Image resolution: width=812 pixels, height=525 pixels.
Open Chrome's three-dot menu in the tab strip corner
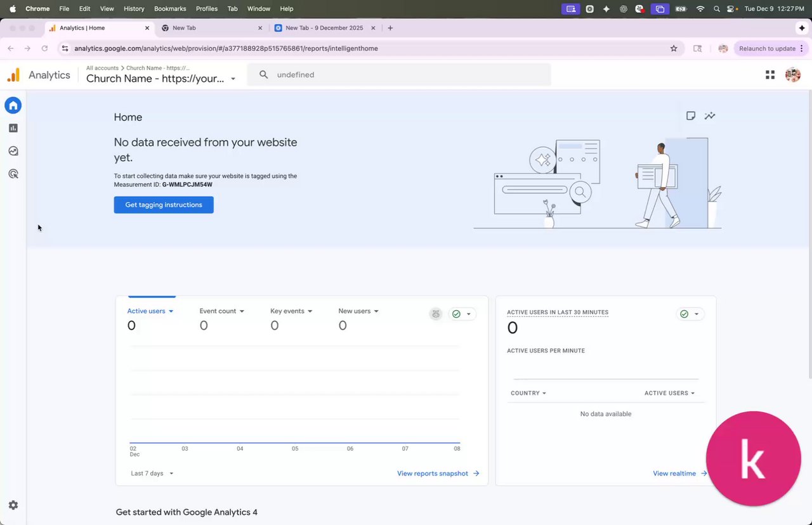pyautogui.click(x=802, y=48)
